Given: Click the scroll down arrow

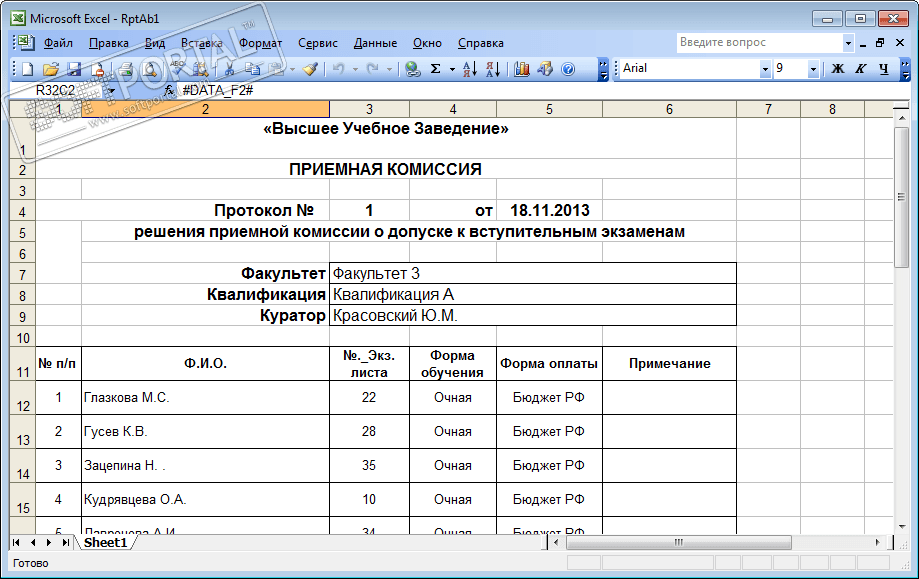Looking at the screenshot, I should click(x=901, y=527).
